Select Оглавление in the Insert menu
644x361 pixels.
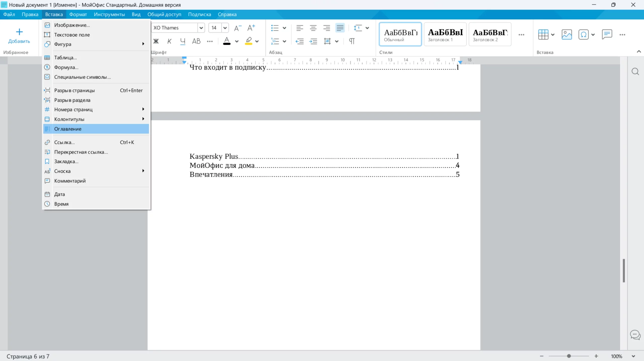(x=68, y=129)
